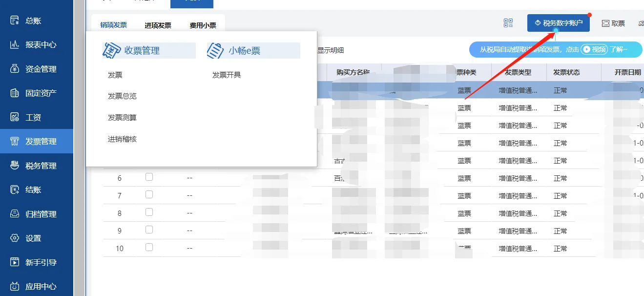The image size is (644, 296).
Task: Enable the checkbox on row 6
Action: 149,177
